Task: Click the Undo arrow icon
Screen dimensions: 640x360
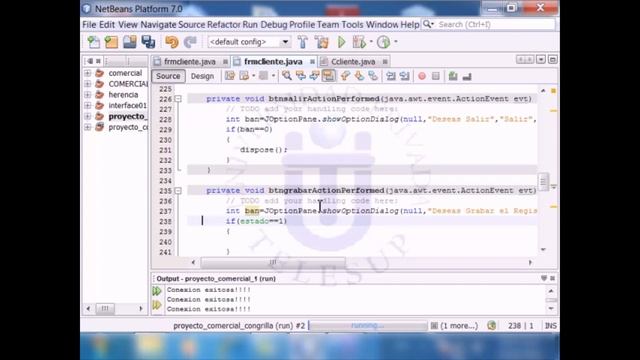Action: pyautogui.click(x=172, y=42)
